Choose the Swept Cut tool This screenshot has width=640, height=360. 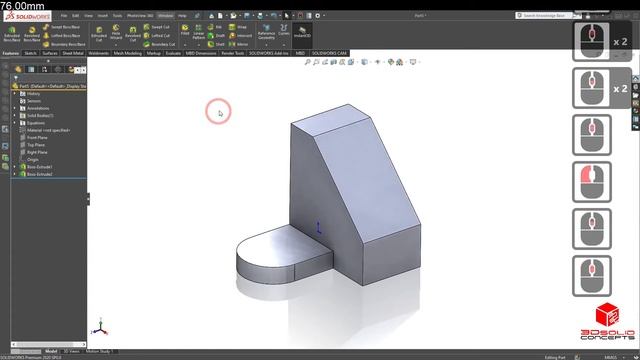[156, 27]
